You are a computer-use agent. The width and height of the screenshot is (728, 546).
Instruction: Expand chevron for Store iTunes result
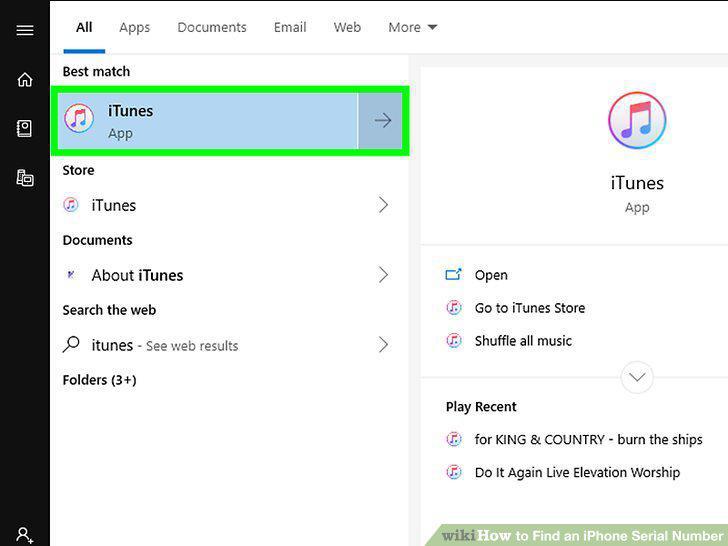tap(383, 205)
